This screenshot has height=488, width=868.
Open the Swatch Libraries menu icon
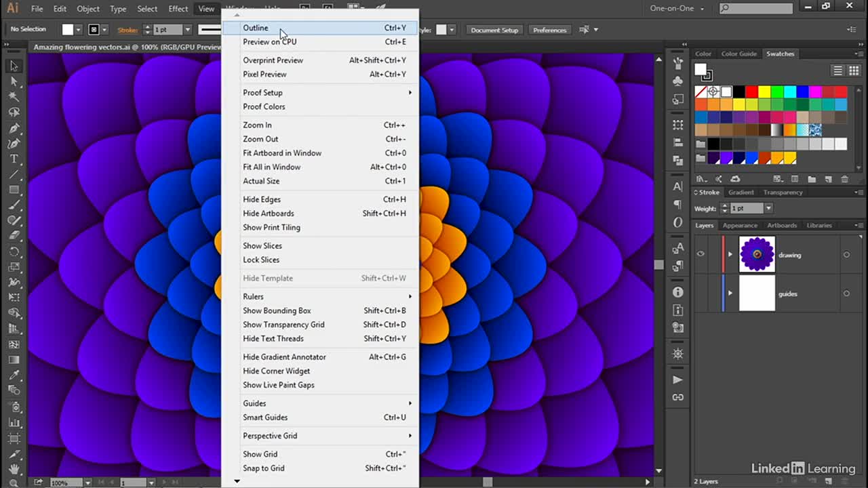[701, 179]
